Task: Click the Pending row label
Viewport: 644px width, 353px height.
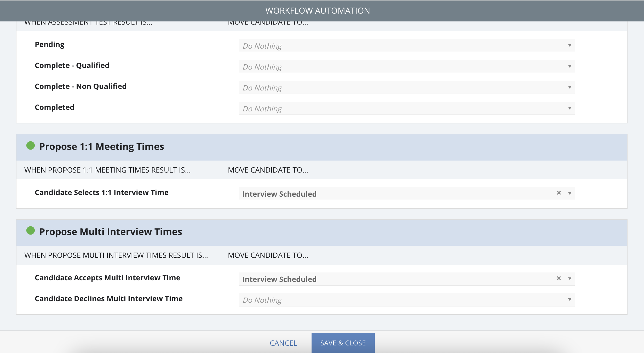Action: pos(50,45)
